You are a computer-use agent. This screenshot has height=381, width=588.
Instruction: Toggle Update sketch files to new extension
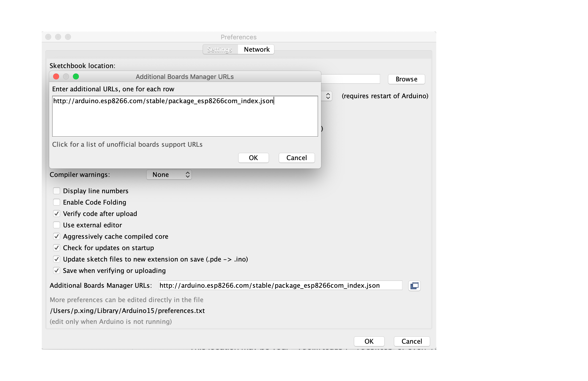coord(57,259)
